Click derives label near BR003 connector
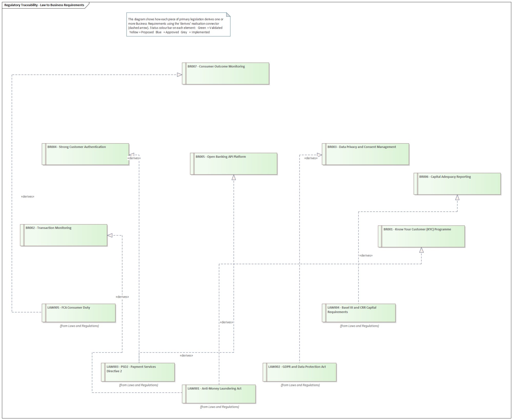513x420 pixels. tap(311, 158)
